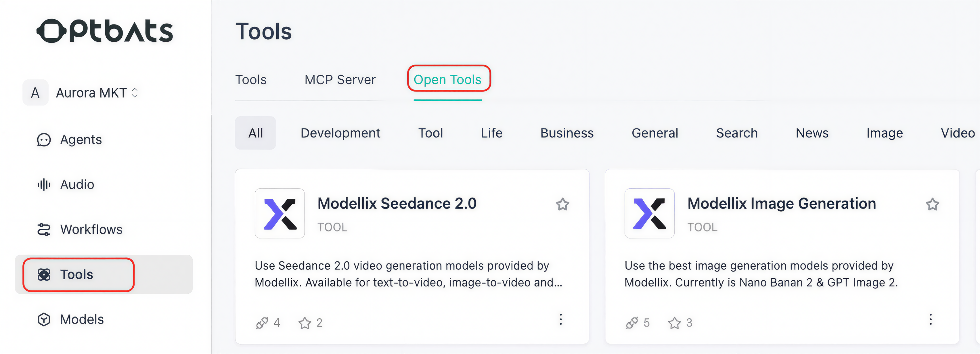Filter by the Development category
The height and width of the screenshot is (354, 980).
click(340, 133)
